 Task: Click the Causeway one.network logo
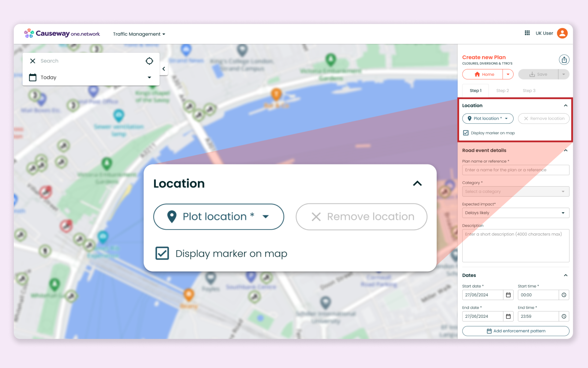tap(62, 33)
